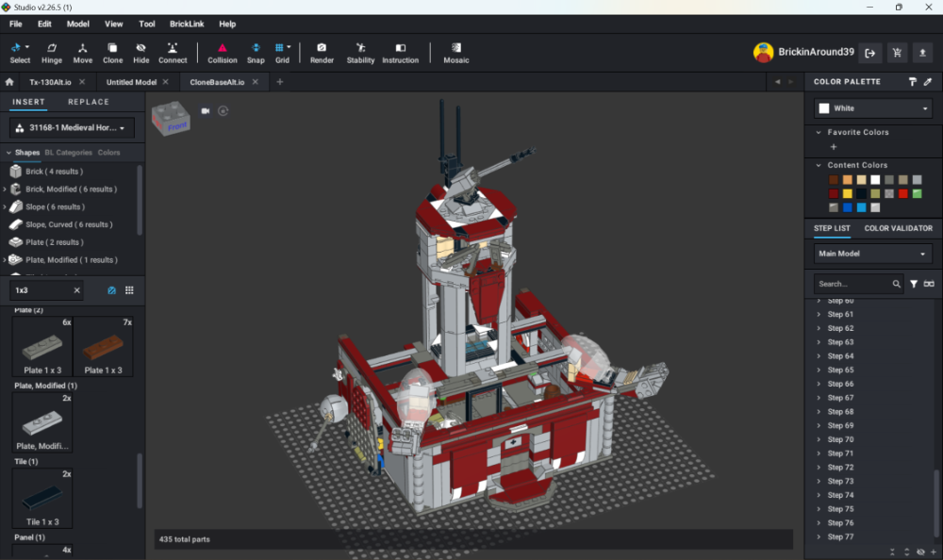943x560 pixels.
Task: Open a new model tab
Action: [x=280, y=82]
